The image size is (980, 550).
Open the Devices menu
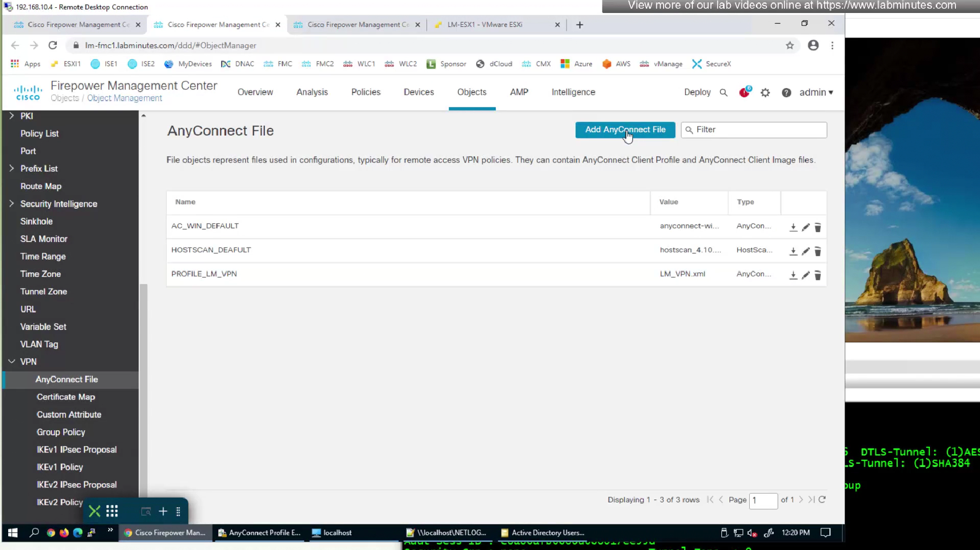[418, 92]
